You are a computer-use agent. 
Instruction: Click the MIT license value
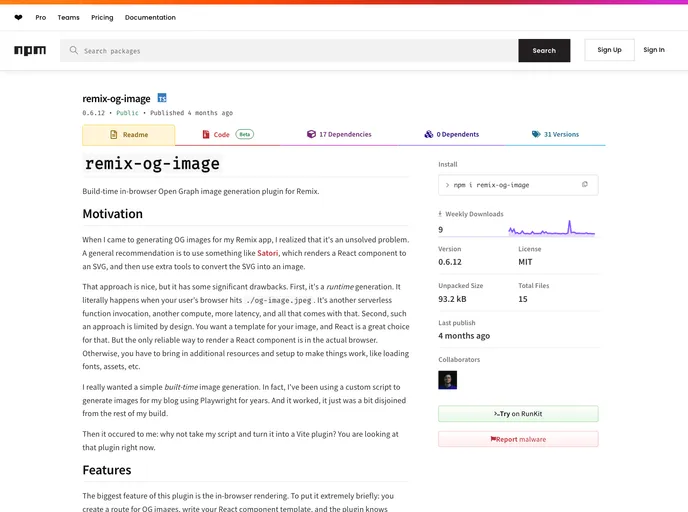click(525, 262)
